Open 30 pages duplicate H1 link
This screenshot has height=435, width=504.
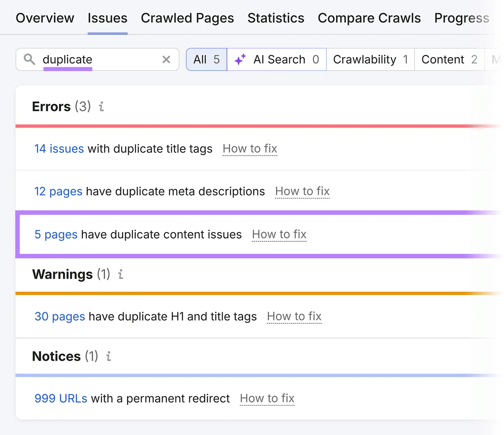click(x=60, y=316)
